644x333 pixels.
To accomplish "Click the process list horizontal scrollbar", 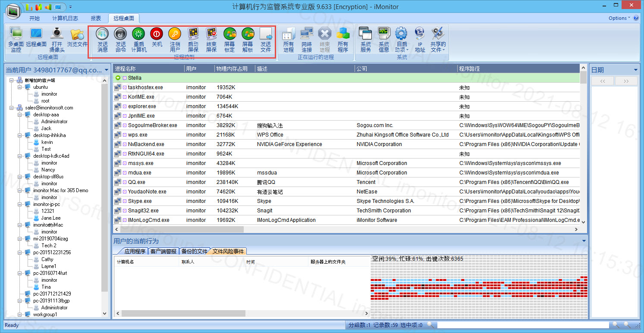I will [181, 230].
